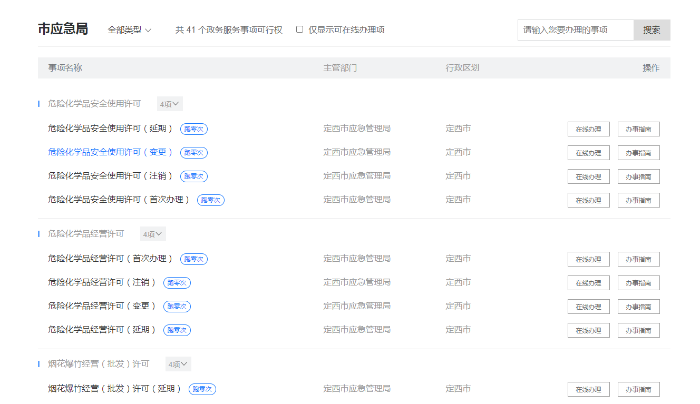Click 在线办理 for 烟花爆竹经营（批发）许可（延期）
The height and width of the screenshot is (404, 700).
(x=588, y=389)
